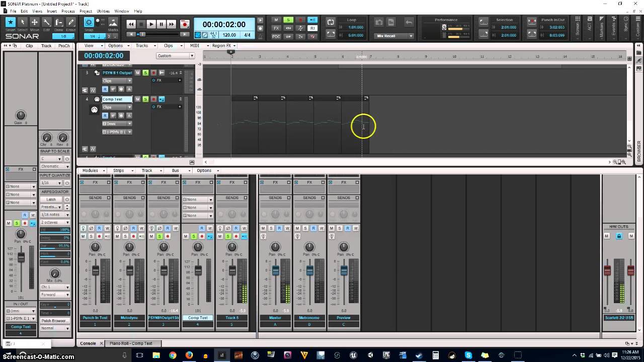This screenshot has height=362, width=644.
Task: Open Region FX dropdown menu
Action: click(x=223, y=46)
